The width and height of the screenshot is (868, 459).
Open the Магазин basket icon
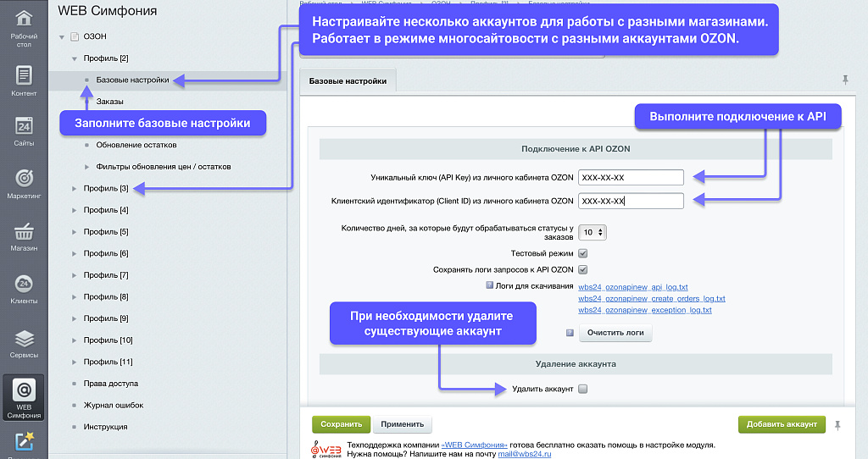(x=24, y=235)
